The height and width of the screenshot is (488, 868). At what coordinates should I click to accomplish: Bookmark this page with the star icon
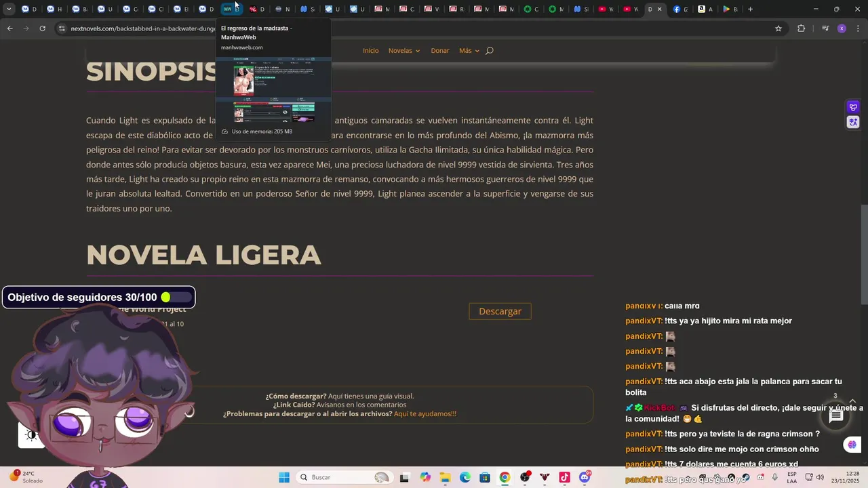pyautogui.click(x=778, y=28)
